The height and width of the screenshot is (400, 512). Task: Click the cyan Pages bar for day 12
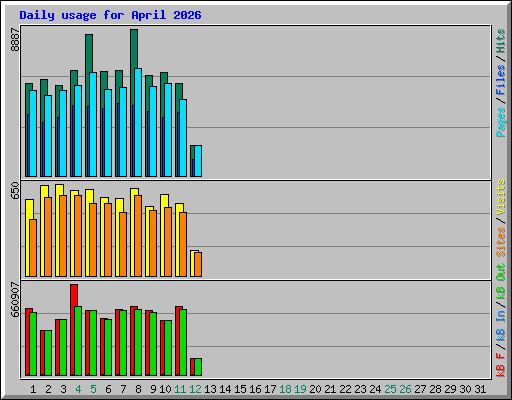pyautogui.click(x=198, y=161)
